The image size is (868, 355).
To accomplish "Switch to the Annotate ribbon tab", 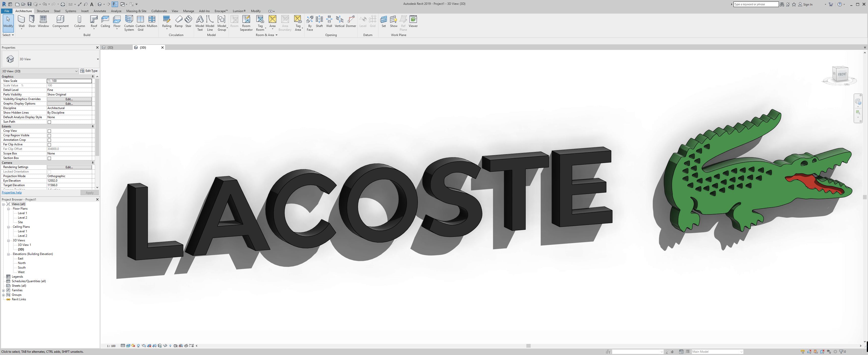I will [x=100, y=11].
